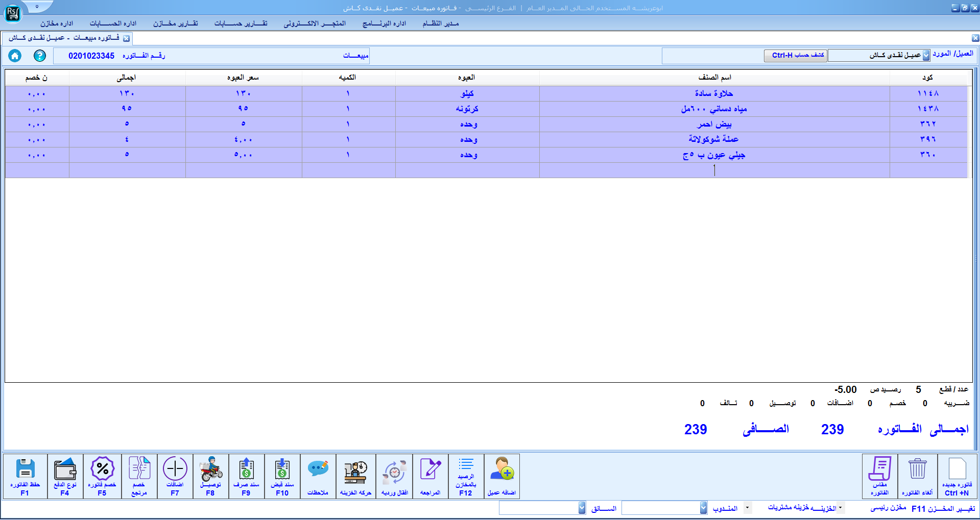Expand the treasury (الخزينه) selector arrow
The image size is (980, 520).
click(x=841, y=508)
